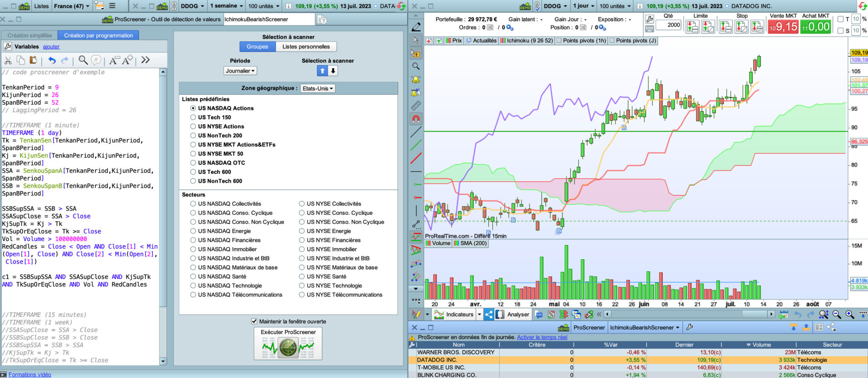Click the Variables wrench icon
The image size is (868, 378).
coord(7,47)
